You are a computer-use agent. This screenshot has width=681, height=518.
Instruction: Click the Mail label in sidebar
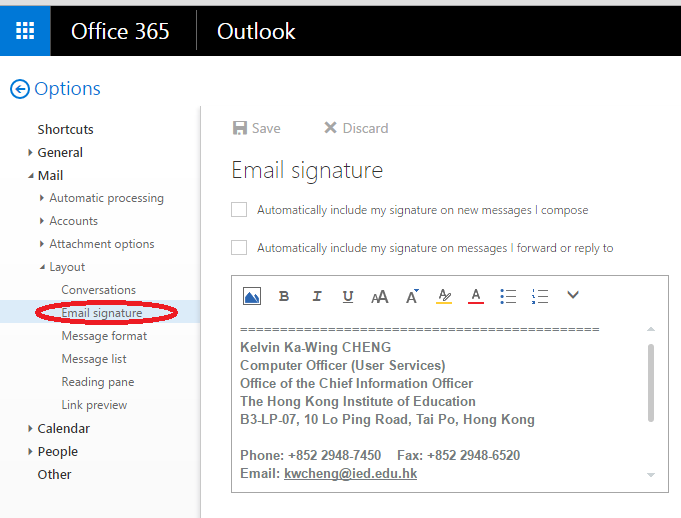50,175
